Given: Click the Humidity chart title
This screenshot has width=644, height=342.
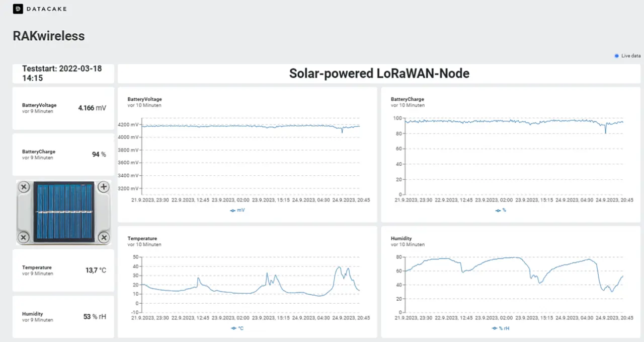Looking at the screenshot, I should coord(401,238).
